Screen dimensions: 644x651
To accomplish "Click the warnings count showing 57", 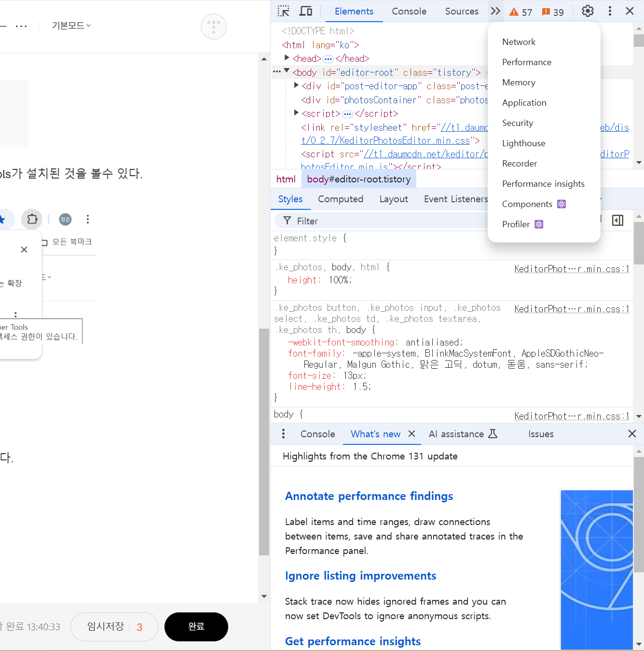I will coord(521,12).
